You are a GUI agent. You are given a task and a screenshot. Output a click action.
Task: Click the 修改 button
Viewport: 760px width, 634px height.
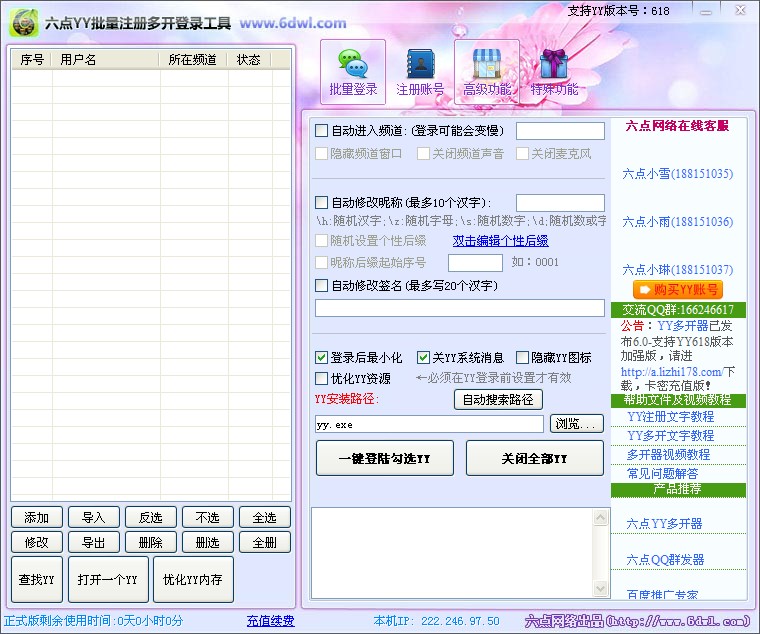coord(37,542)
